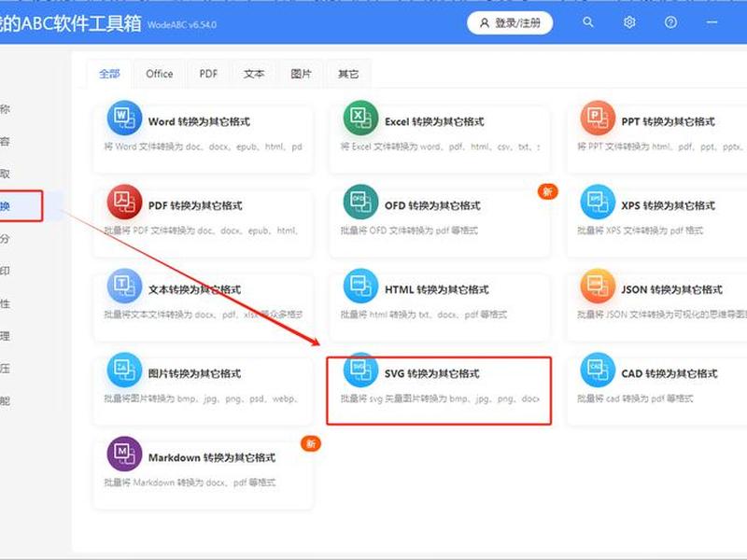Switch to the 其它 tab
Viewport: 747px width, 560px height.
click(x=348, y=74)
